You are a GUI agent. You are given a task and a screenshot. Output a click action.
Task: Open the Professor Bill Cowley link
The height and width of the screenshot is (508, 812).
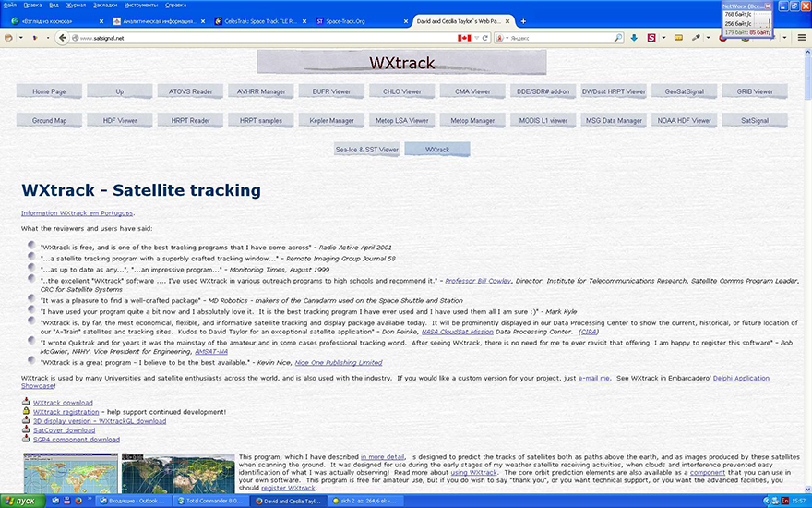pos(478,281)
